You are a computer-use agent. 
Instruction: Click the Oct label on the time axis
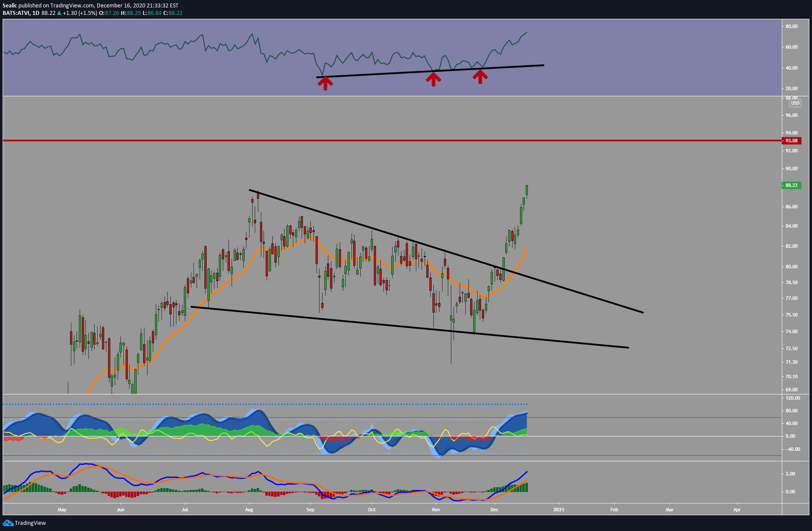coord(372,510)
